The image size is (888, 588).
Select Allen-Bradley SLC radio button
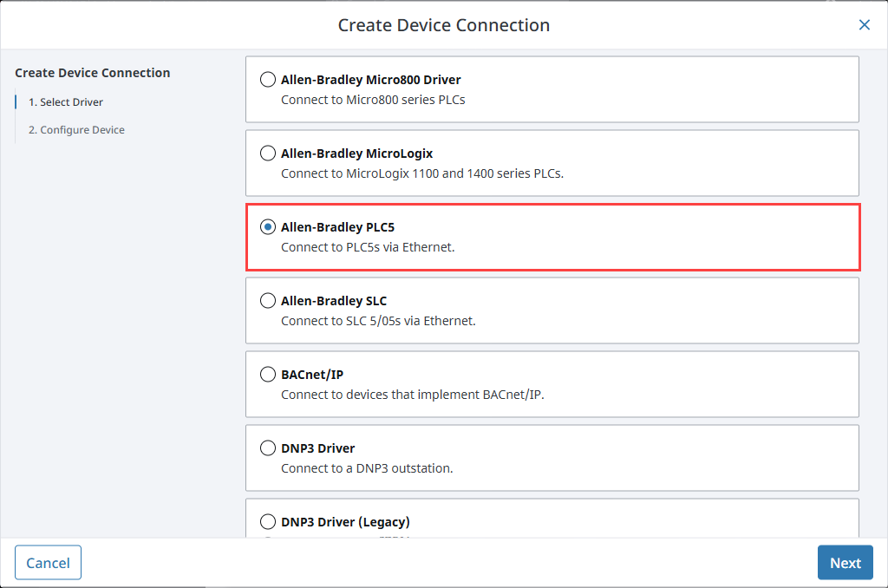click(268, 300)
